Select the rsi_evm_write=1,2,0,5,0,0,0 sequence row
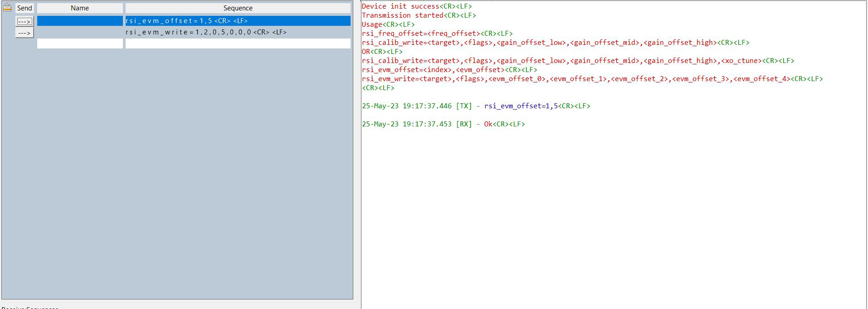868x309 pixels. pos(238,32)
